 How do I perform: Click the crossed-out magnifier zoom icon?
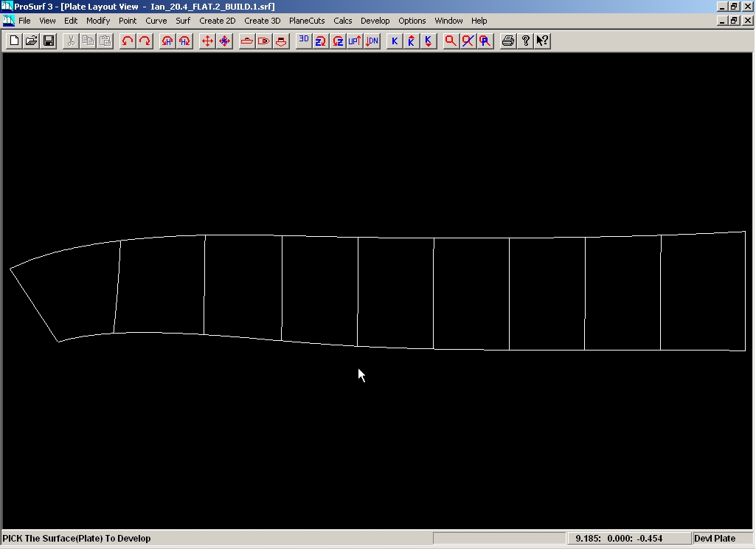click(x=468, y=41)
